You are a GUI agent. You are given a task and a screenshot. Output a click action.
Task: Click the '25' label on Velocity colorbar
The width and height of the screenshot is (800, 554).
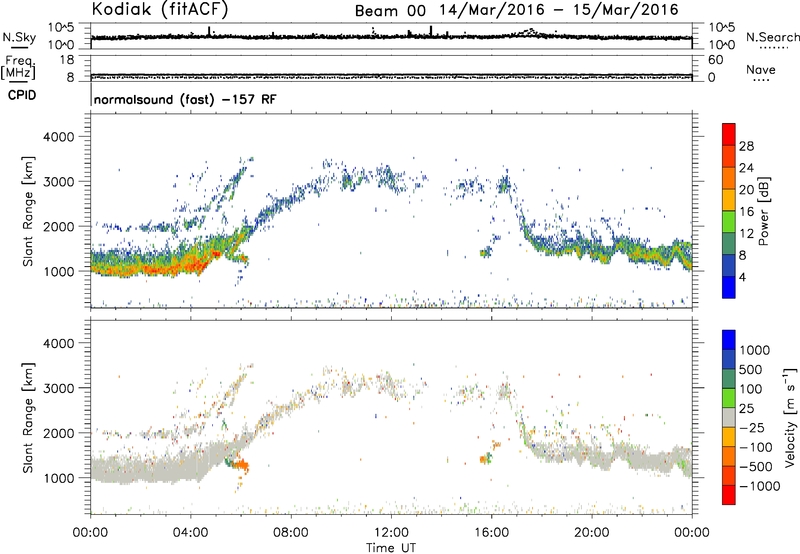point(746,409)
